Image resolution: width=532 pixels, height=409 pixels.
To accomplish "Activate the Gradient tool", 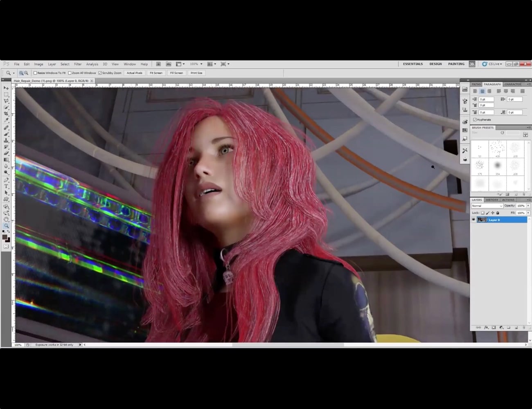I will point(6,160).
